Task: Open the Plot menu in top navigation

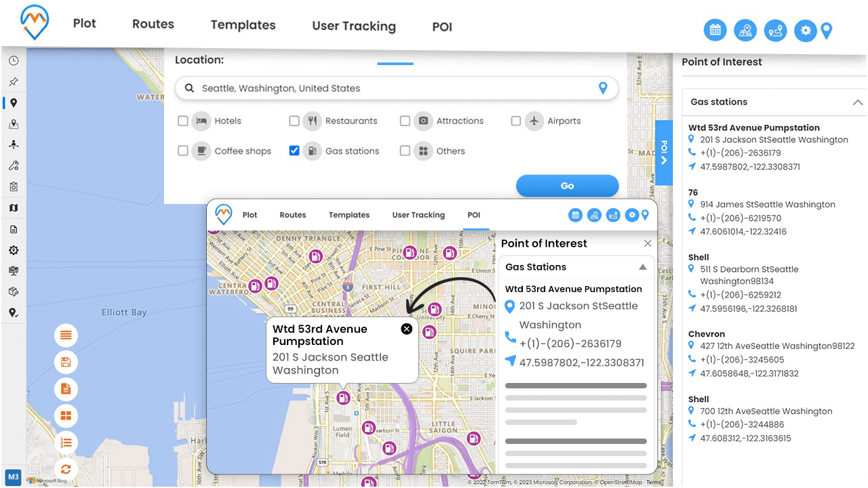Action: [85, 23]
